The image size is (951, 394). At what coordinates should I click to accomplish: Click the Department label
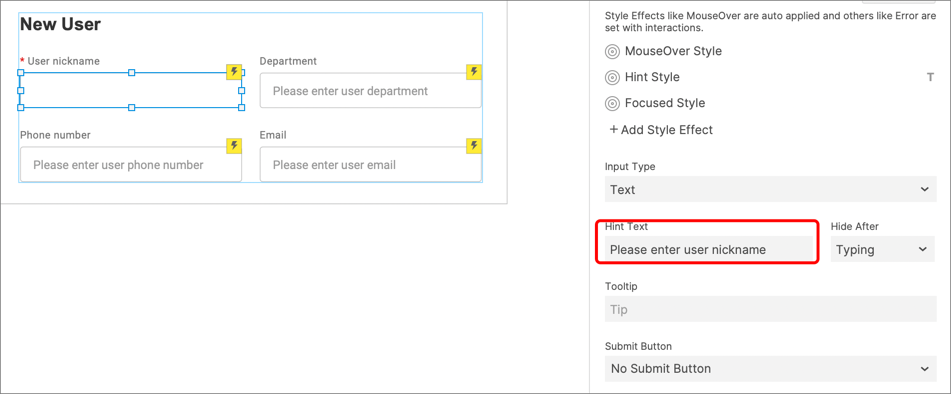click(288, 61)
